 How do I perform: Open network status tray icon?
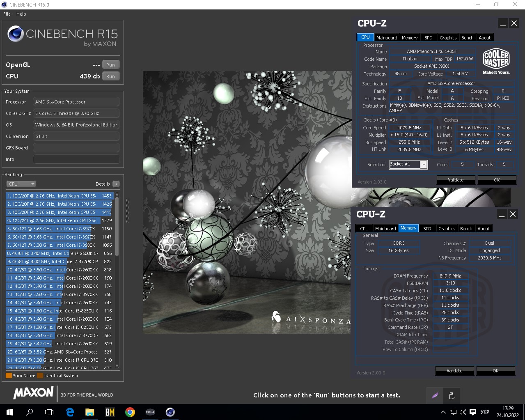coord(453,412)
